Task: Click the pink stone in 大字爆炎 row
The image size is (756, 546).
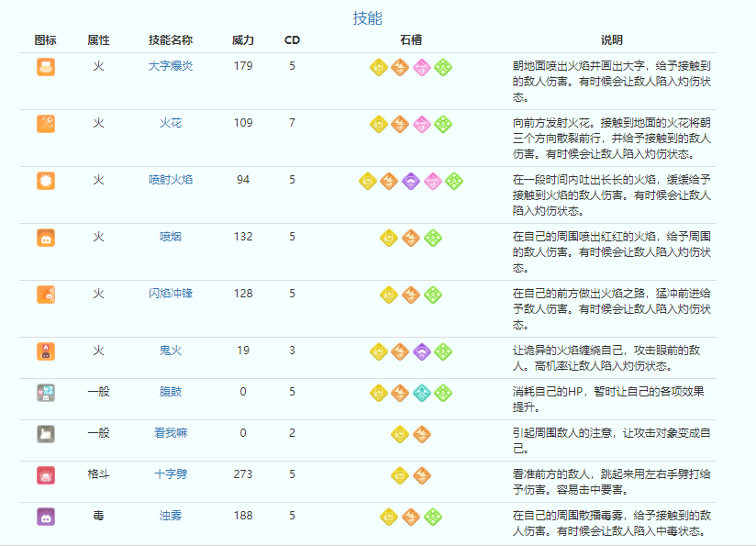Action: [421, 67]
